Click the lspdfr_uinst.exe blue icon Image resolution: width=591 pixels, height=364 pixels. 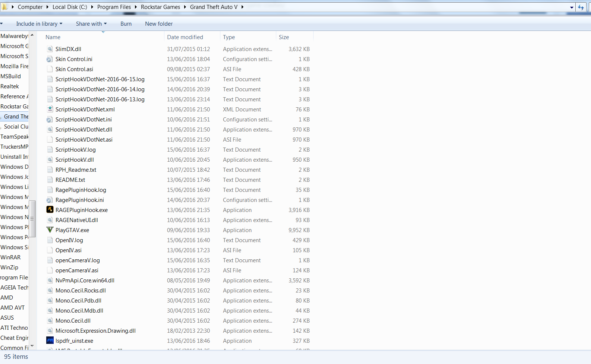pos(50,341)
